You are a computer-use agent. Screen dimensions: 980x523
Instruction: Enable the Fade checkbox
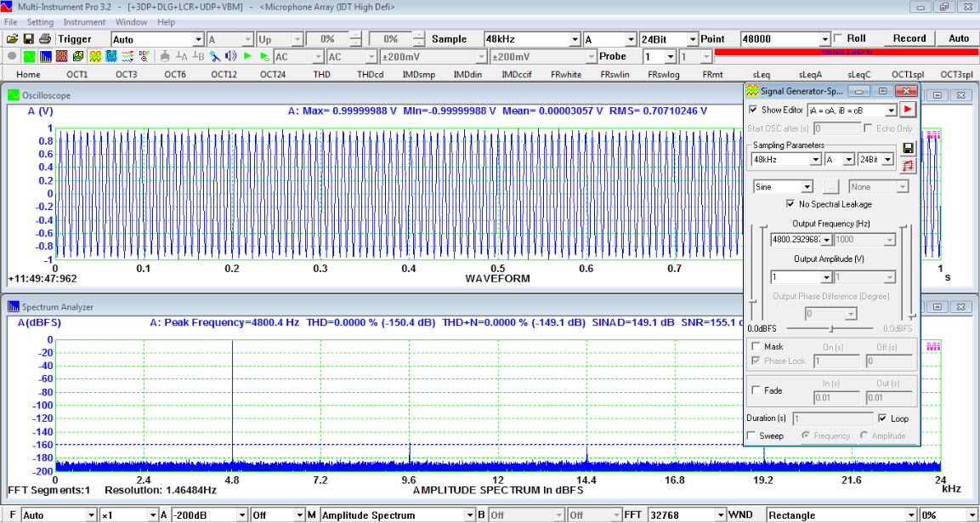(x=756, y=390)
